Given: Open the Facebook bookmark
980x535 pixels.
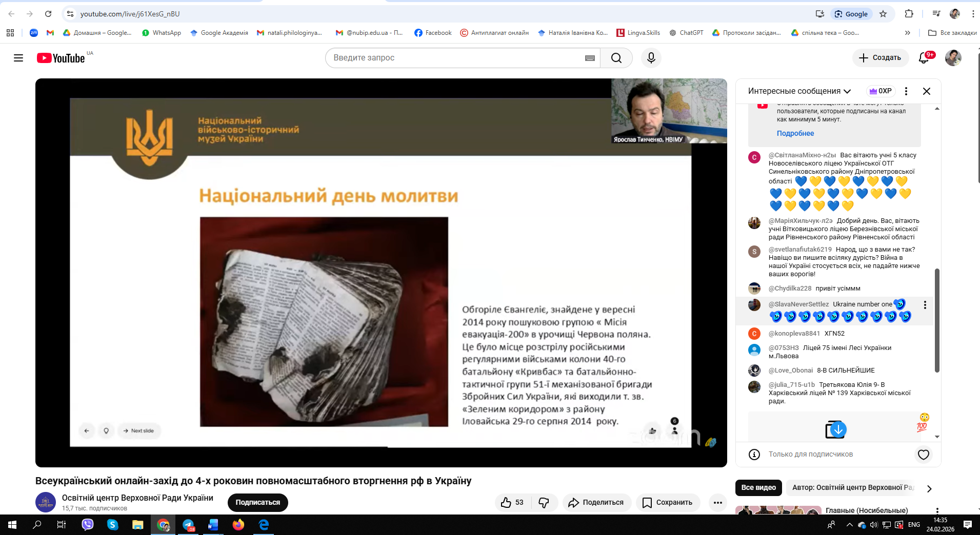Looking at the screenshot, I should 433,33.
